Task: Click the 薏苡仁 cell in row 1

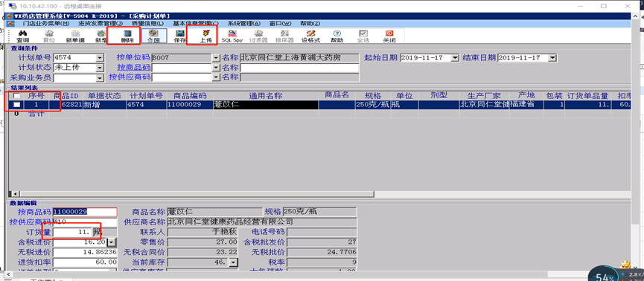Action: (266, 105)
